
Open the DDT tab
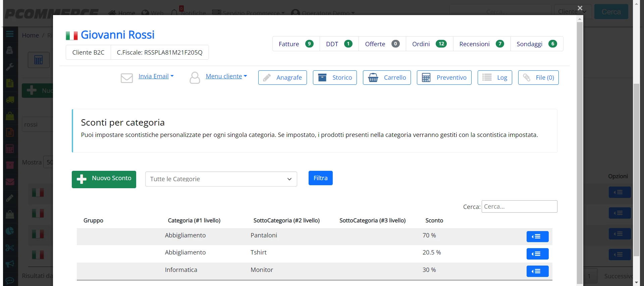pos(339,44)
